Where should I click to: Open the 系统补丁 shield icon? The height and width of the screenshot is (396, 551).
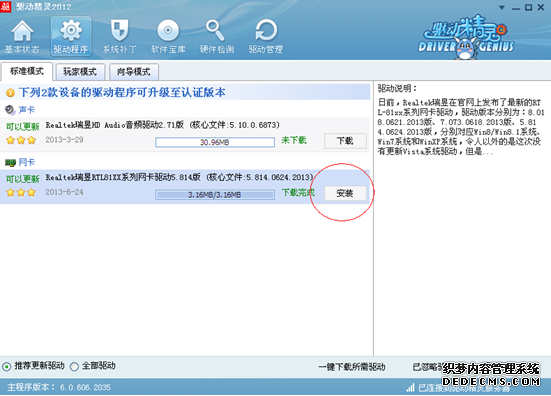point(119,36)
